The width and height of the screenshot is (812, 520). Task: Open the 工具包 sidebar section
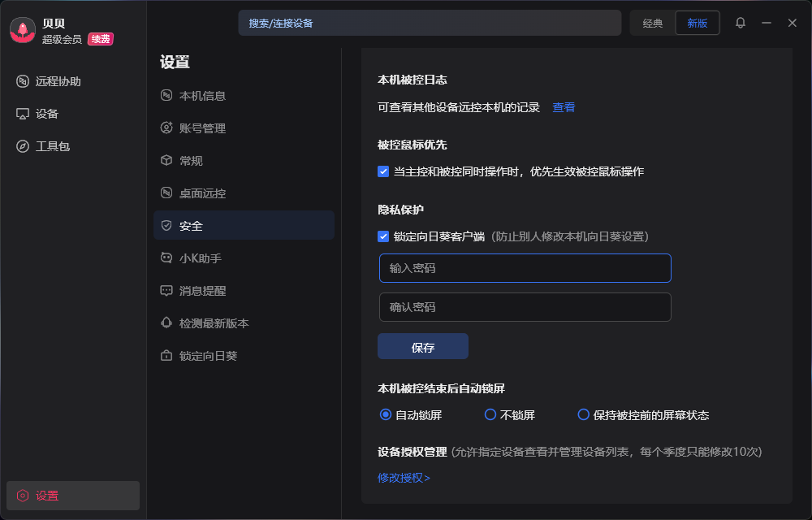(52, 146)
